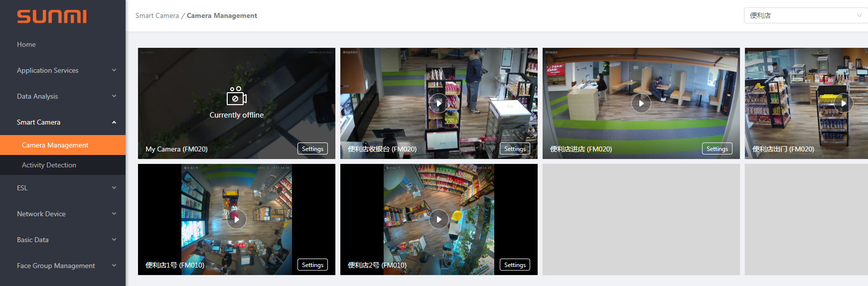This screenshot has width=868, height=286.
Task: Open the ESL menu label
Action: coord(22,188)
